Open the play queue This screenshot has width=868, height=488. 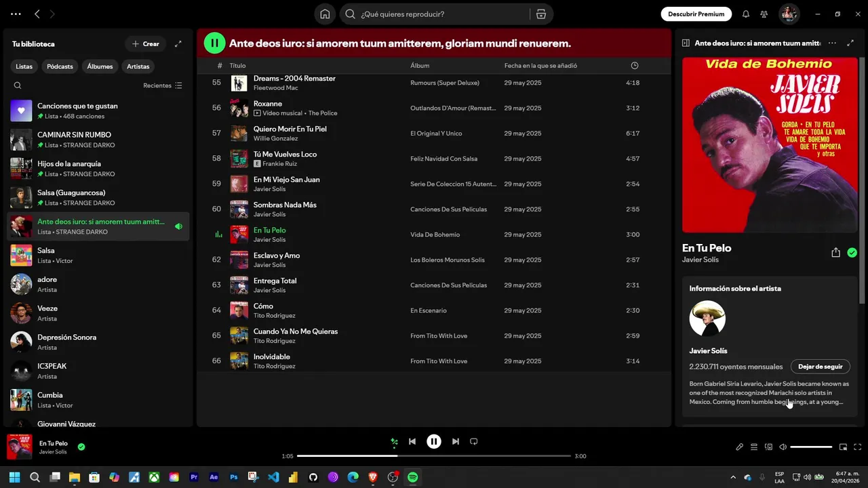[754, 447]
